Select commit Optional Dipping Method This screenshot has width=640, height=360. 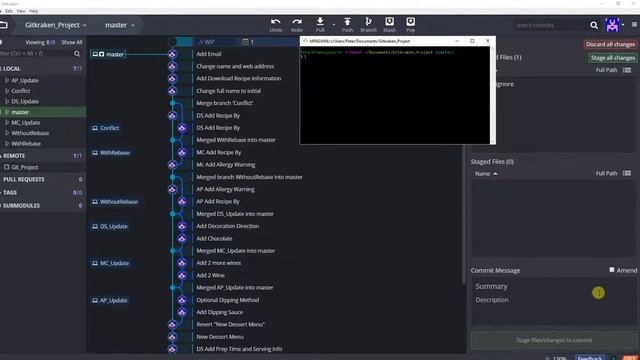[x=227, y=300]
